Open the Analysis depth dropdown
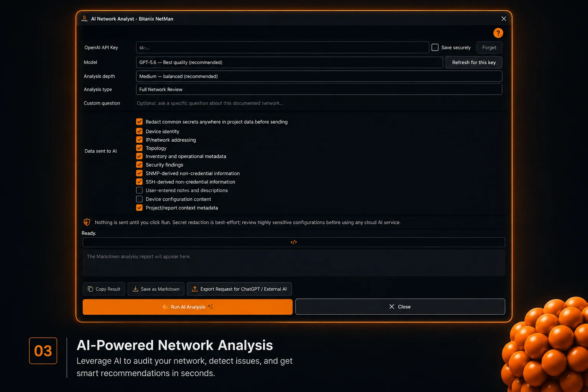588x392 pixels. [x=319, y=76]
